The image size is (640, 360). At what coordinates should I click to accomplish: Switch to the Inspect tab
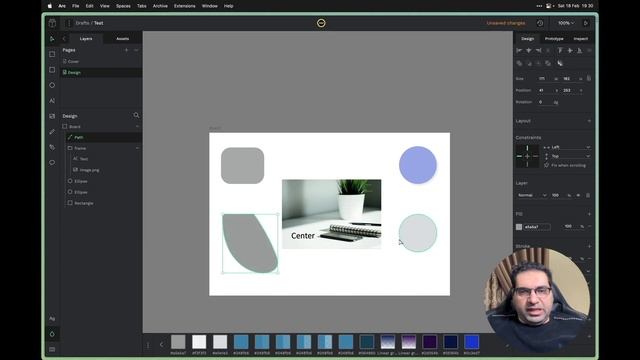coord(580,39)
